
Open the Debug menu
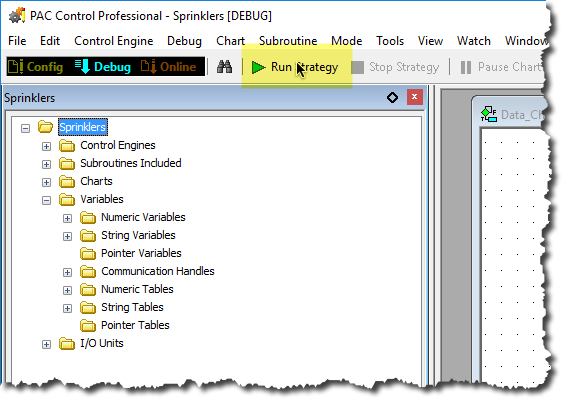(x=184, y=41)
